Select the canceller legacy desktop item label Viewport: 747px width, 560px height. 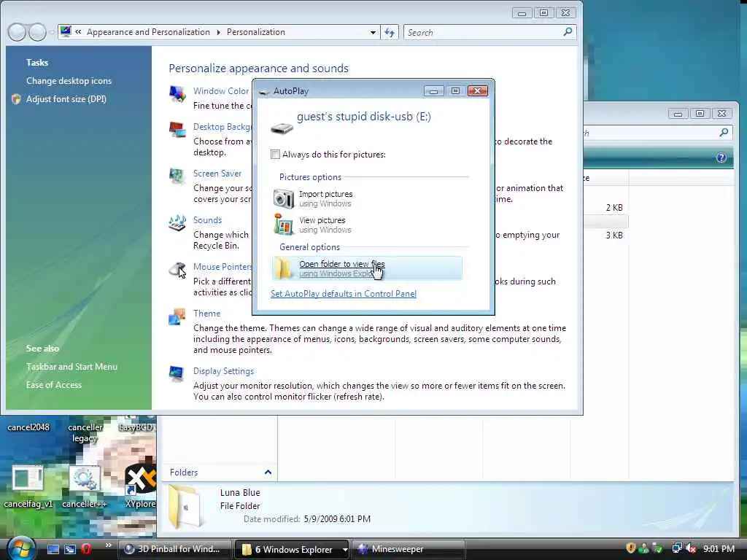(x=85, y=432)
